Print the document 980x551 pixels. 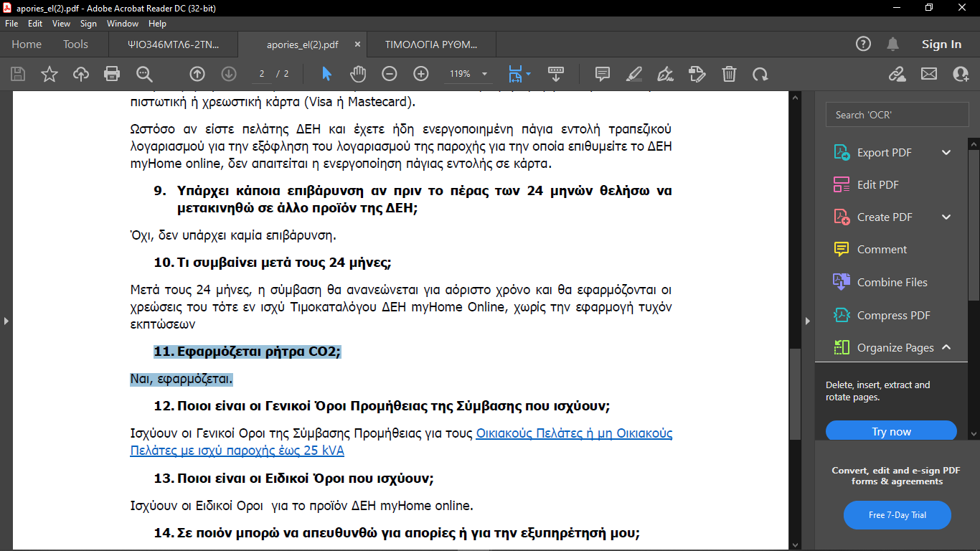(x=112, y=74)
